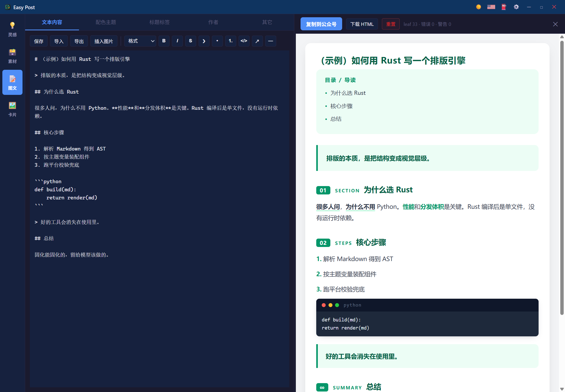Click the markdown editor title line

[x=82, y=59]
